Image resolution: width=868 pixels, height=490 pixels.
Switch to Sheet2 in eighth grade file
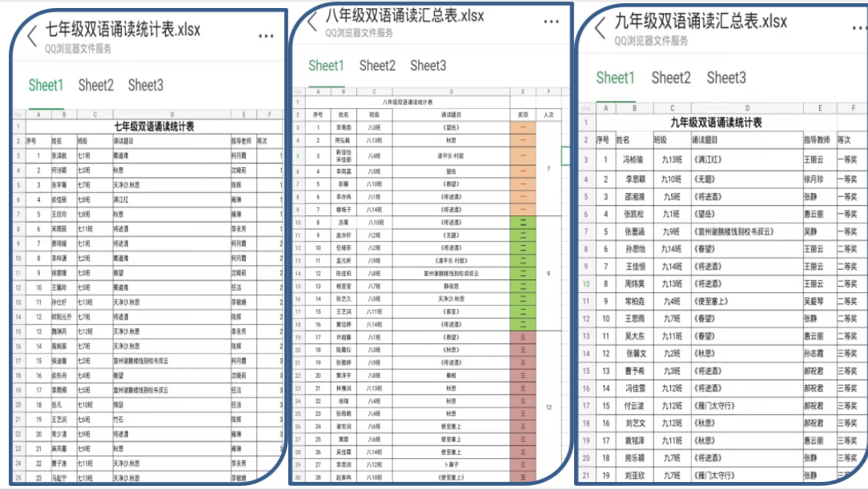point(377,66)
